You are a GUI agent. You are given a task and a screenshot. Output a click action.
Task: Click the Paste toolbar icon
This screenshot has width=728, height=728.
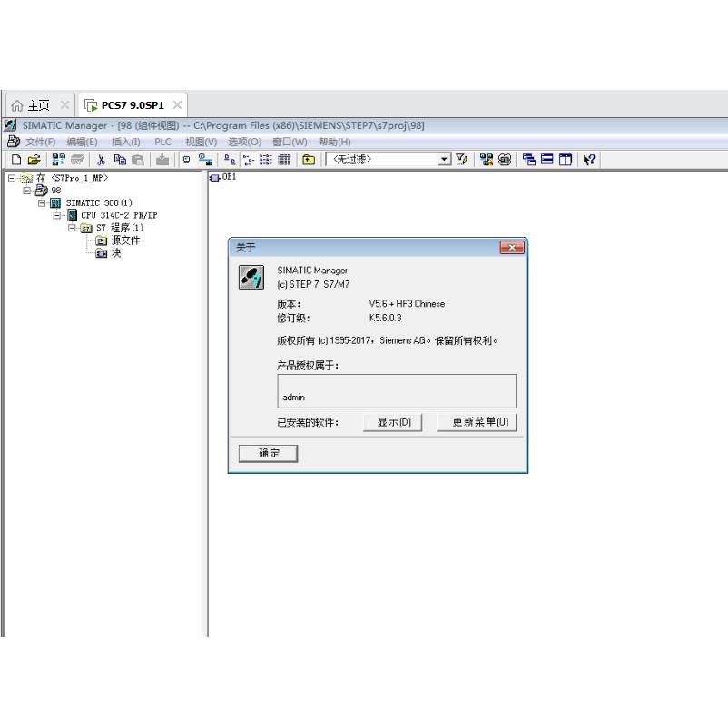click(x=138, y=160)
